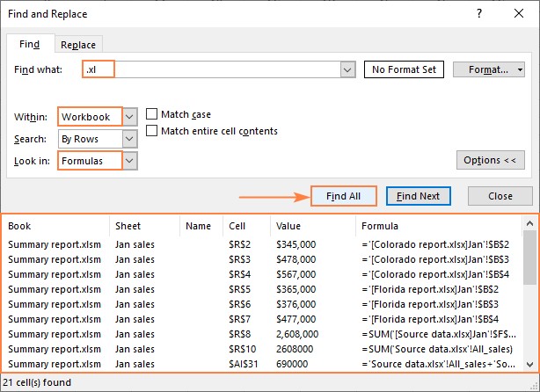540x392 pixels.
Task: Tick Match entire cell contents checkbox
Action: [x=151, y=131]
